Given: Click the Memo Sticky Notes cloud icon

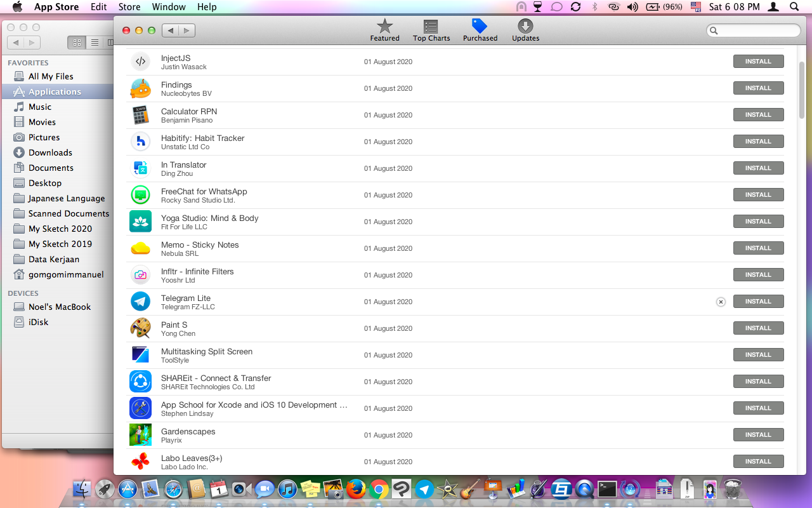Looking at the screenshot, I should tap(140, 248).
